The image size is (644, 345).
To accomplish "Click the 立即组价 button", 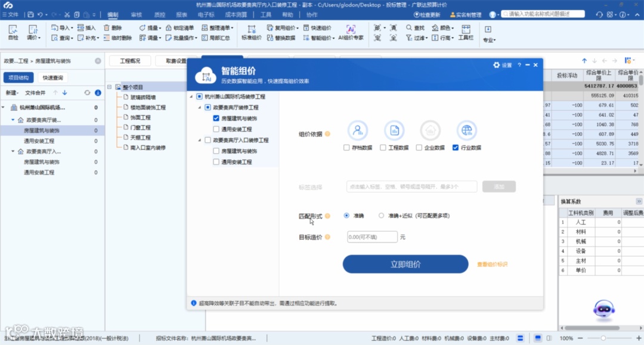I will point(405,264).
